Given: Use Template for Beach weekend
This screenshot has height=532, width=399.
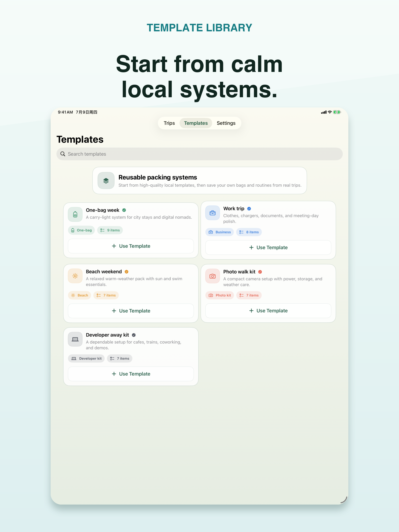Looking at the screenshot, I should 131,311.
